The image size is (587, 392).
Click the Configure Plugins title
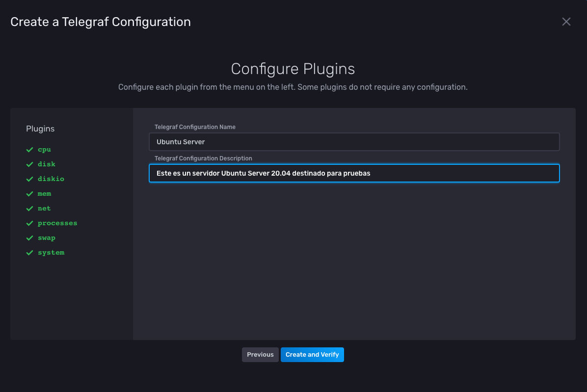pyautogui.click(x=293, y=69)
